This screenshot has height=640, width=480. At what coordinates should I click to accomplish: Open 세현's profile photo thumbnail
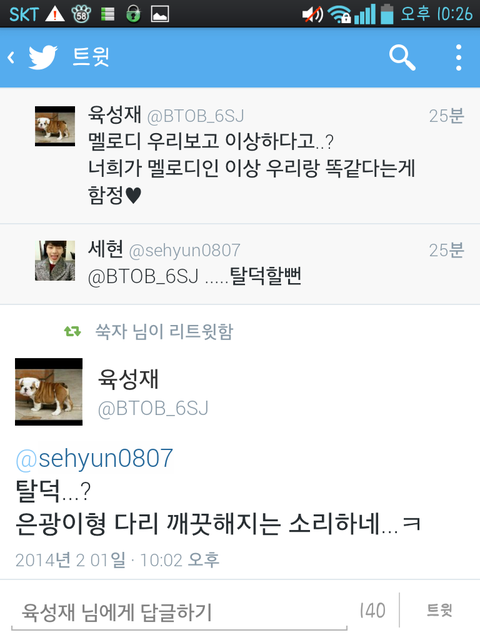pyautogui.click(x=55, y=260)
